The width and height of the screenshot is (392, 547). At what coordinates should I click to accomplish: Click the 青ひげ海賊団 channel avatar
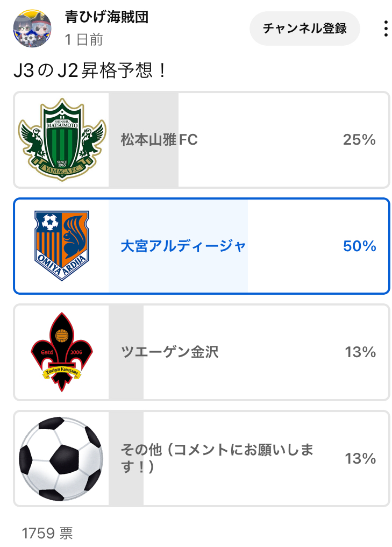32,29
